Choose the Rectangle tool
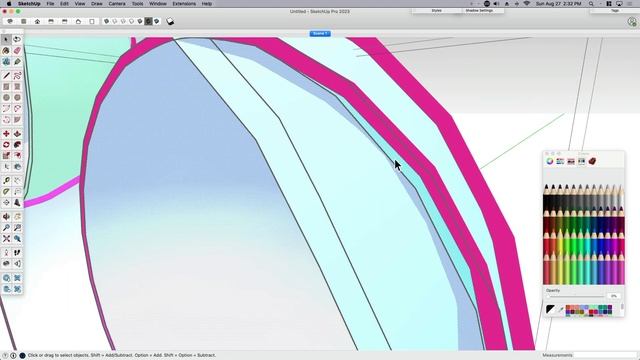 click(x=6, y=87)
